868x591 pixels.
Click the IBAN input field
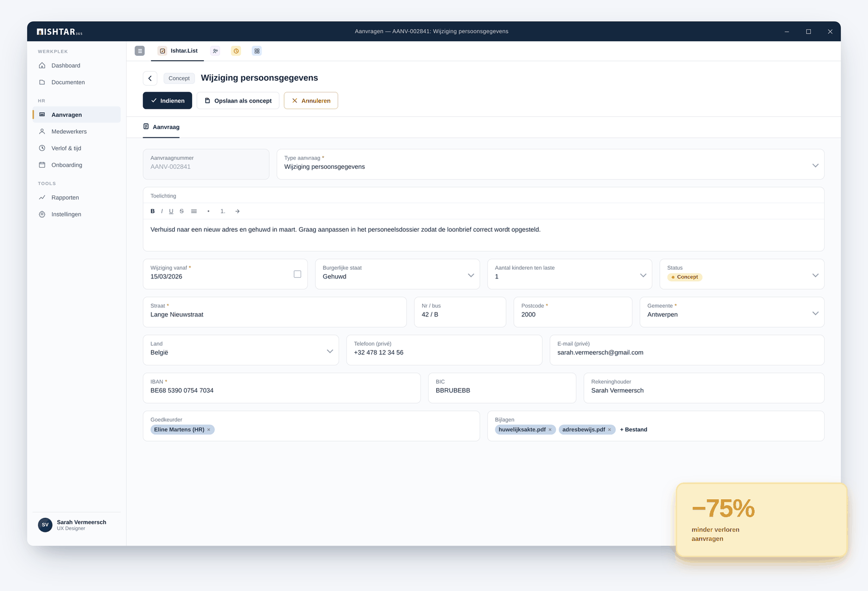(282, 388)
